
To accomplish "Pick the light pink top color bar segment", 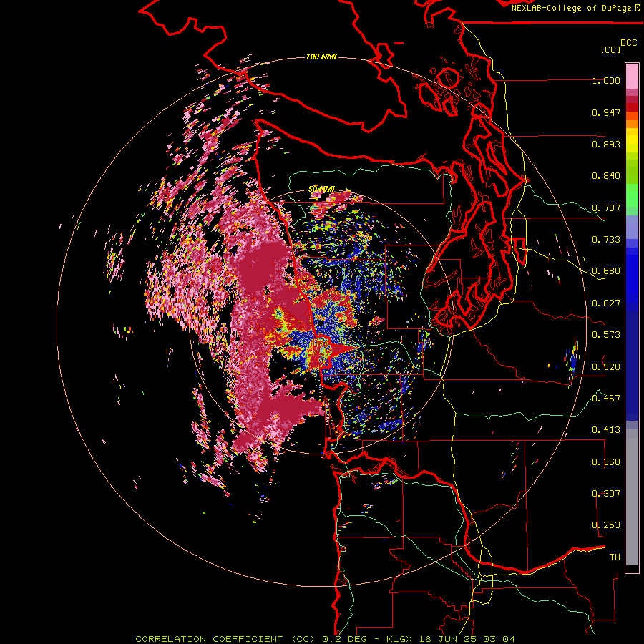I will click(632, 76).
